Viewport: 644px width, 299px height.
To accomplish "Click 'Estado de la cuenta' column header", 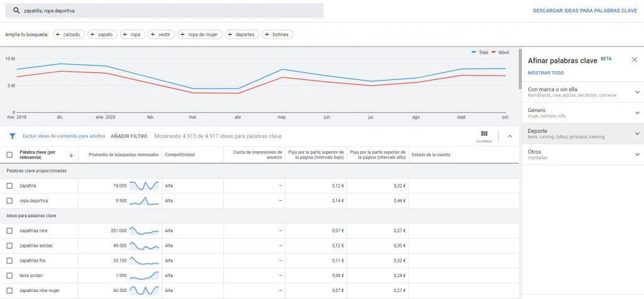I will [x=431, y=155].
